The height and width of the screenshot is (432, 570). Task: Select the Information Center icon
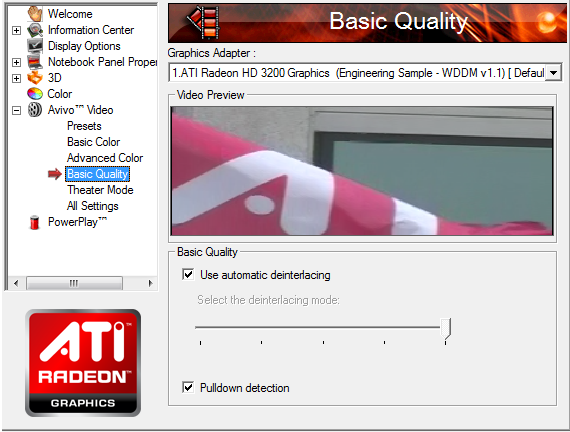35,30
